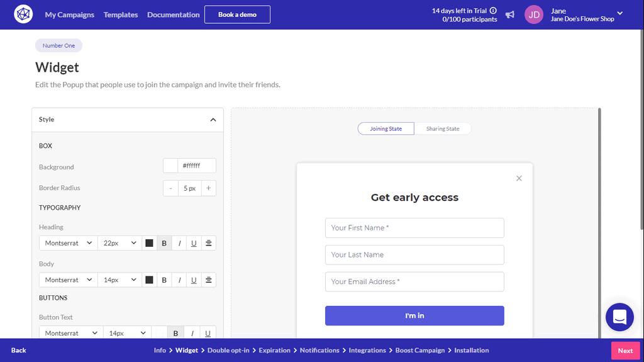The image size is (644, 362).
Task: Click the Next button
Action: (x=625, y=351)
